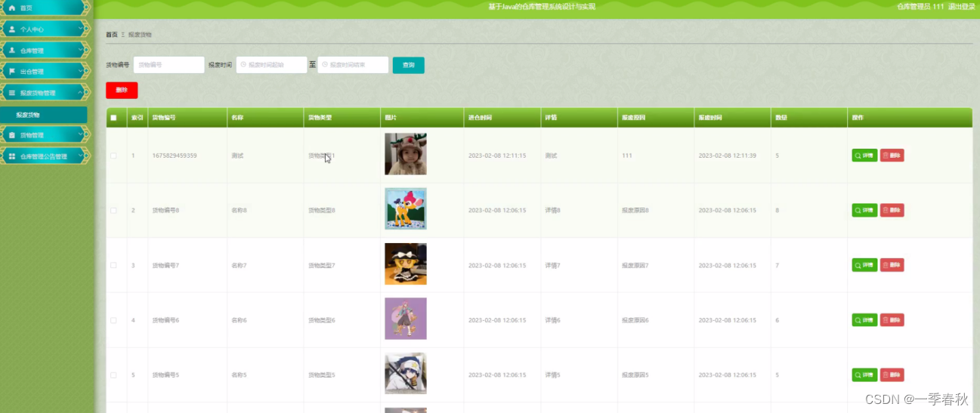This screenshot has height=413, width=980.
Task: Tick the select-all checkbox in table header
Action: click(113, 118)
